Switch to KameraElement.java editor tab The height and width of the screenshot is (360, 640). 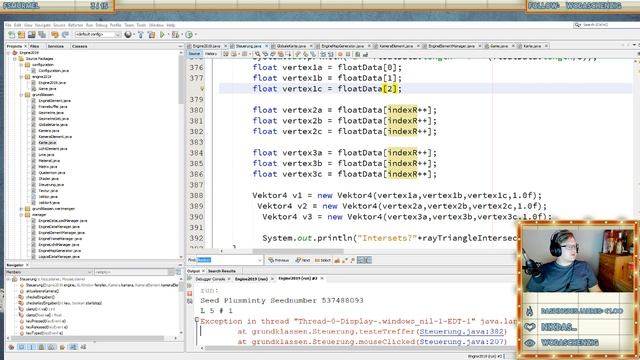pyautogui.click(x=396, y=46)
